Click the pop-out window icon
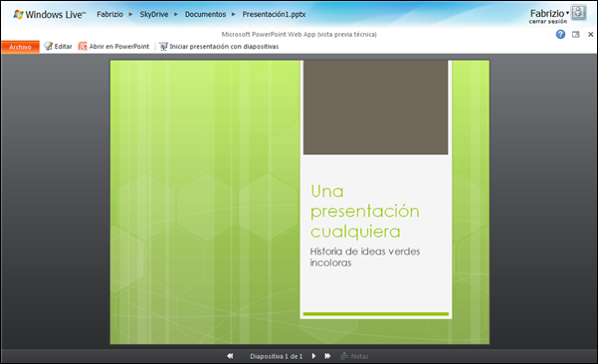The width and height of the screenshot is (598, 364). click(x=576, y=34)
